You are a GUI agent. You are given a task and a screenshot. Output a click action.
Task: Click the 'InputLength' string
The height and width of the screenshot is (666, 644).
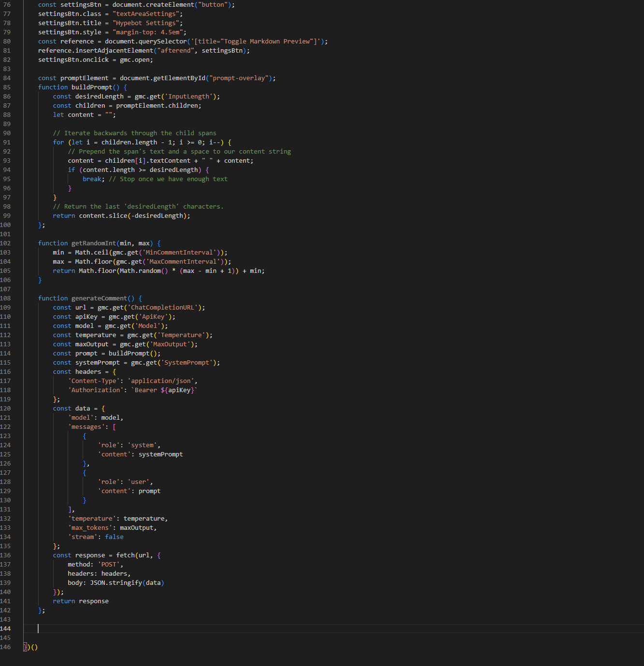[189, 97]
